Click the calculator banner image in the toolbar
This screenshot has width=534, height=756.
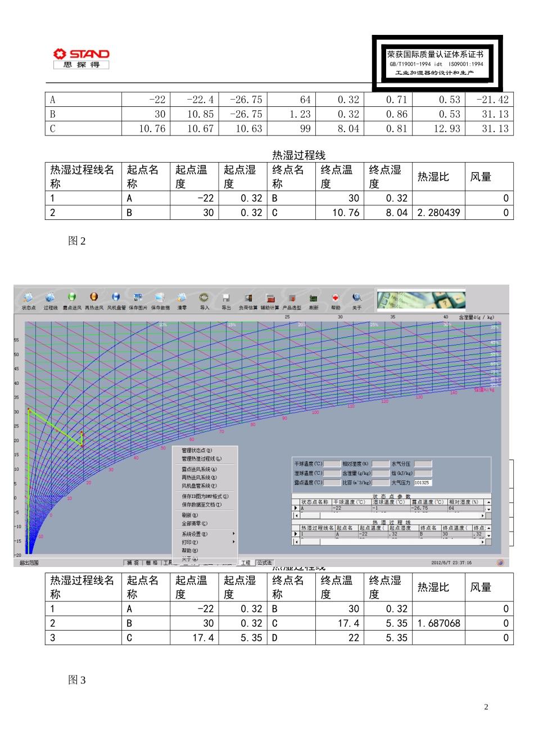421,300
